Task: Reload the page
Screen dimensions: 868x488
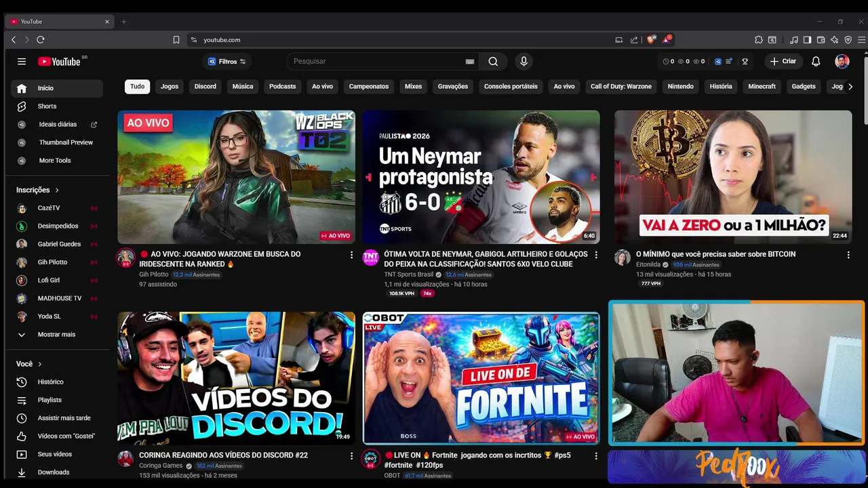Action: click(x=41, y=40)
